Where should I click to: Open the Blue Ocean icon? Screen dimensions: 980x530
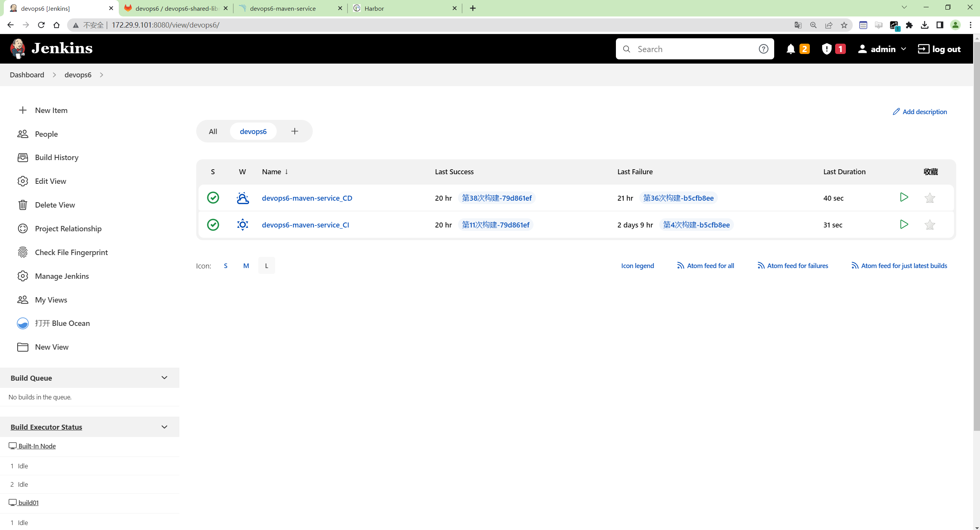23,323
